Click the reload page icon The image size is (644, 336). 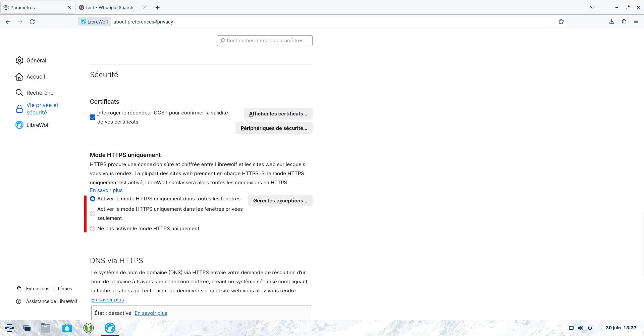pyautogui.click(x=32, y=22)
